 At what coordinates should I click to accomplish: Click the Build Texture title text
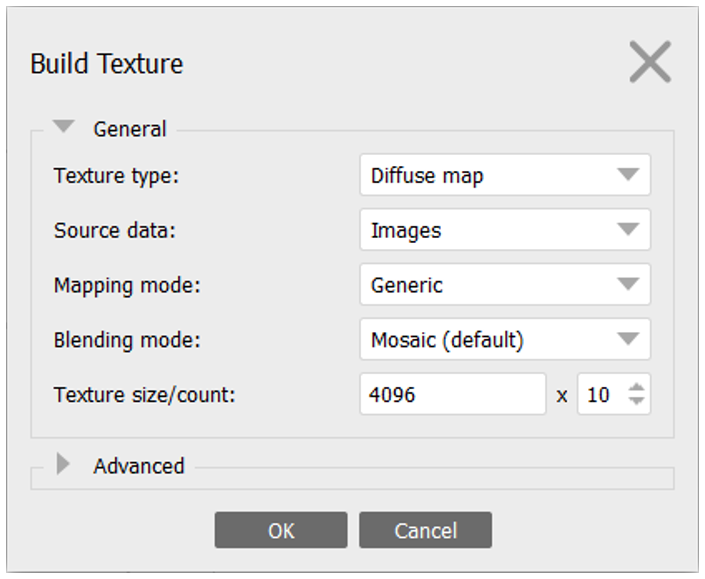coord(107,64)
